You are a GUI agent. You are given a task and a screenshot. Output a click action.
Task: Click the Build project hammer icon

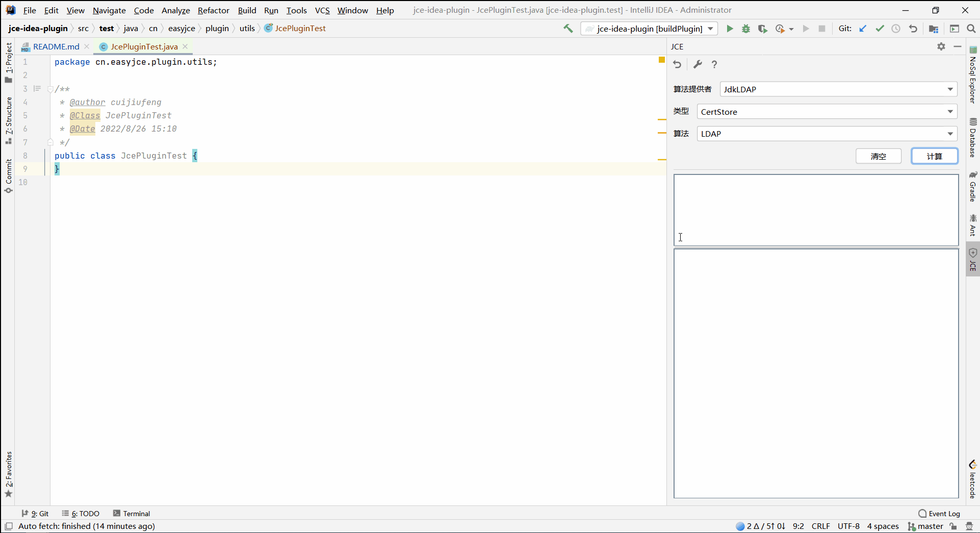click(568, 29)
